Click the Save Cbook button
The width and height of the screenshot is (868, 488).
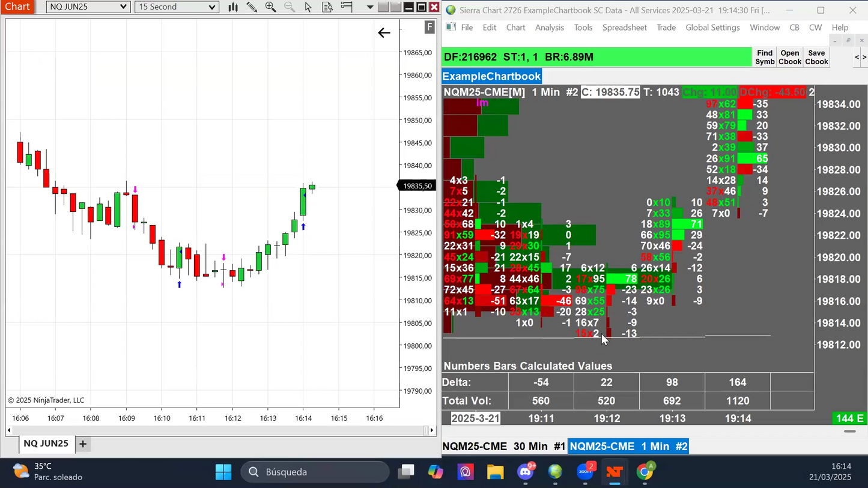pyautogui.click(x=817, y=58)
